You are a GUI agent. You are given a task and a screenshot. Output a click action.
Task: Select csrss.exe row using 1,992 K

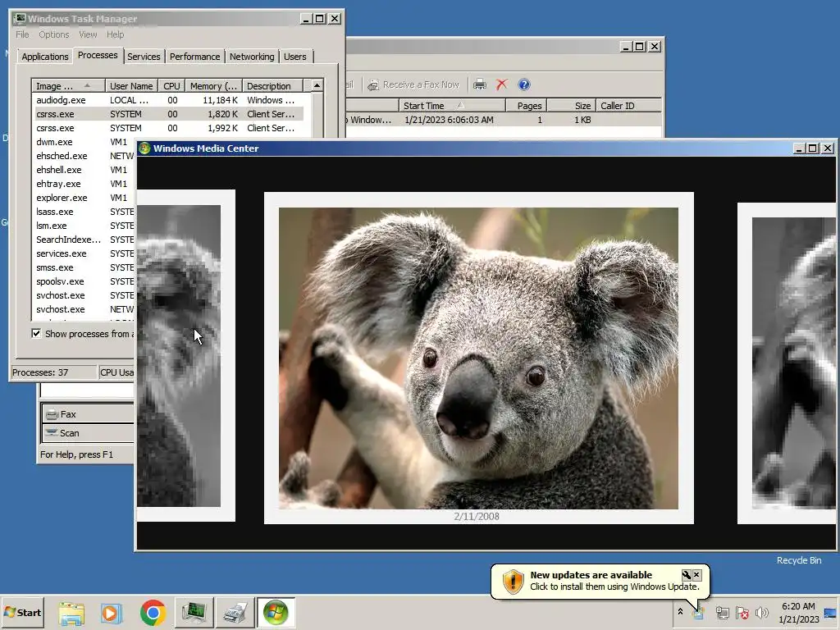pyautogui.click(x=167, y=128)
